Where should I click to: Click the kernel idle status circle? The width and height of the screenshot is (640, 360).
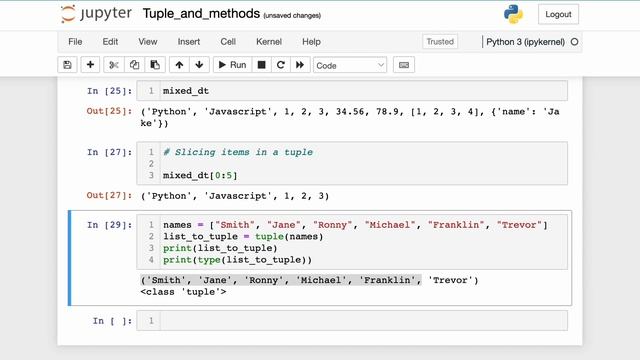click(574, 42)
